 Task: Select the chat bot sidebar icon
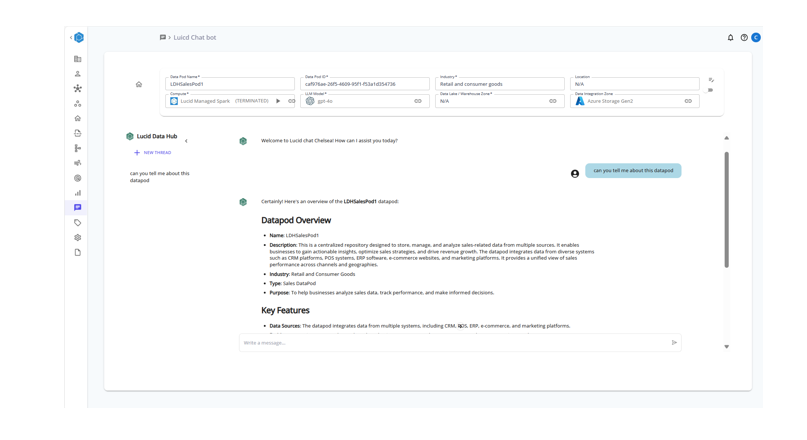click(x=78, y=207)
